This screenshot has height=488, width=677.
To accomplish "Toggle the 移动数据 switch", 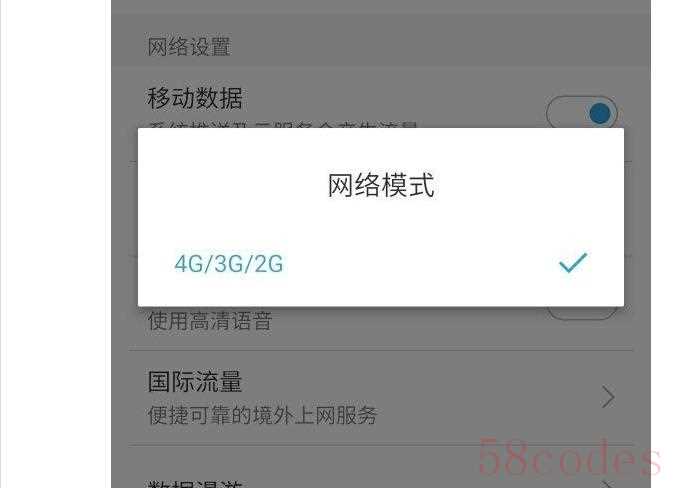I will (x=582, y=114).
